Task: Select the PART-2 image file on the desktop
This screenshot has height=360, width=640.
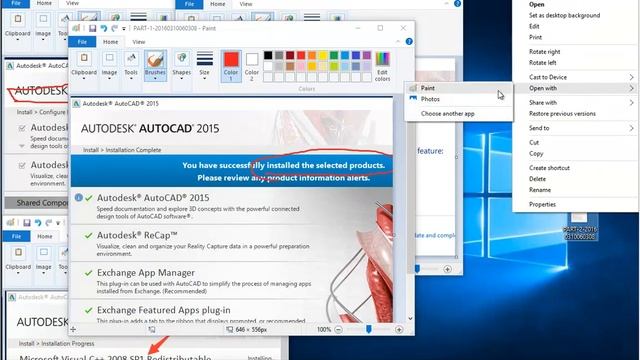Action: point(580,227)
